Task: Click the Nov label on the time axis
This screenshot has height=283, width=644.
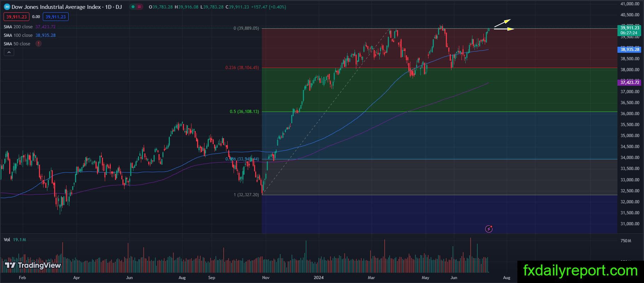Action: coord(266,278)
